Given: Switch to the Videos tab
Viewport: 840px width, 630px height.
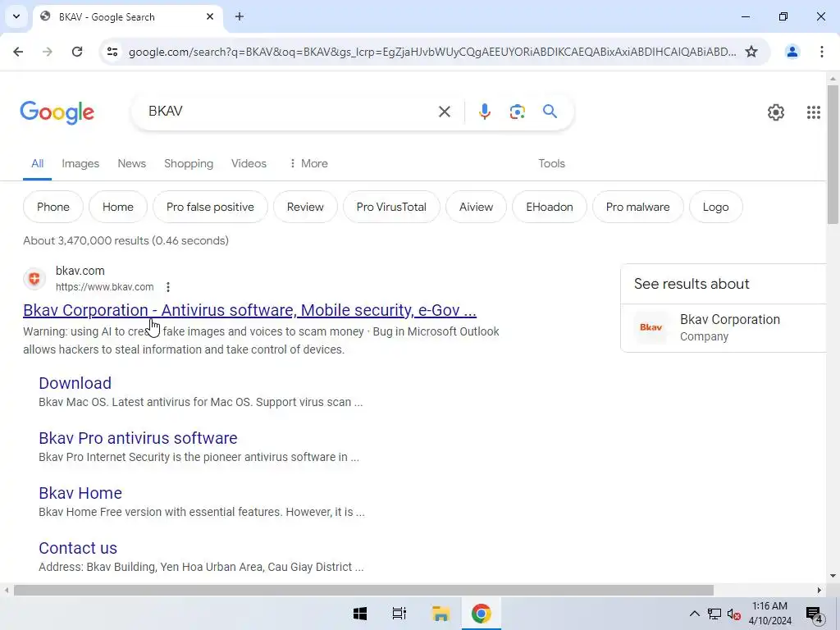Looking at the screenshot, I should (249, 163).
